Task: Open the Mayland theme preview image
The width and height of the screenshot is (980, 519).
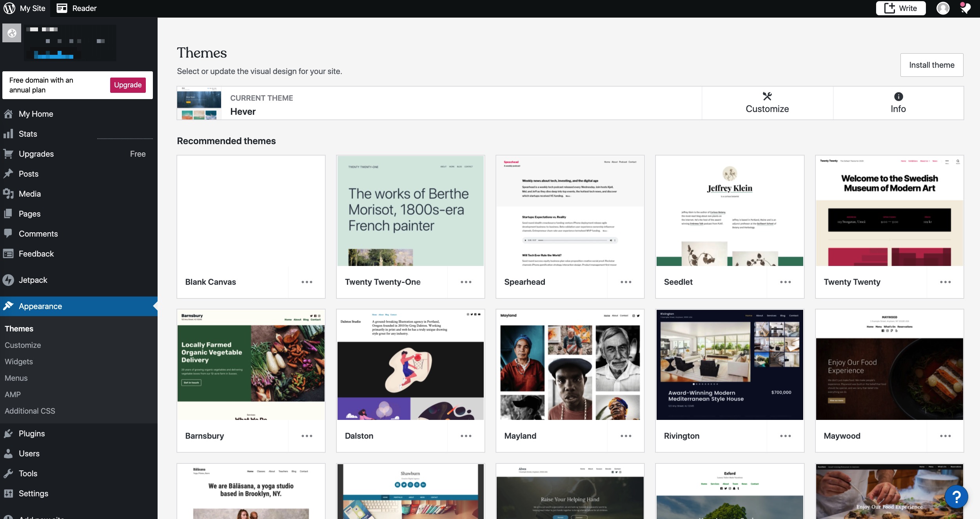Action: click(x=570, y=365)
